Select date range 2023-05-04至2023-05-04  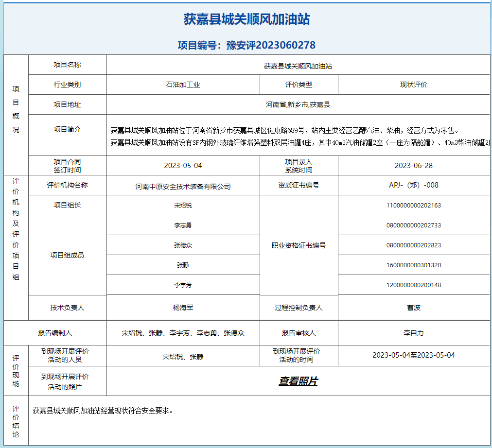coord(414,355)
